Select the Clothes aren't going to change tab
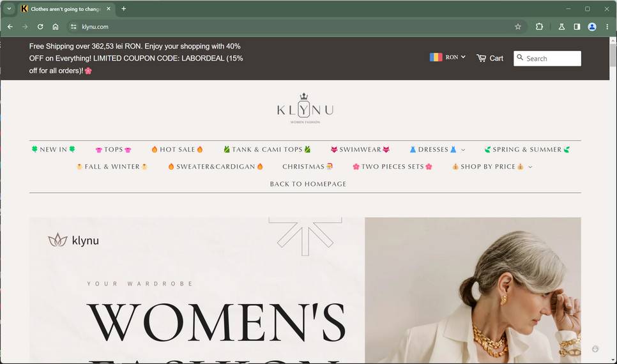 click(65, 9)
